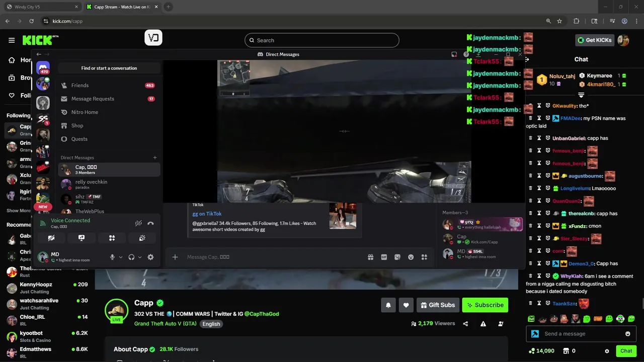Send message with Chat button

pos(626,351)
